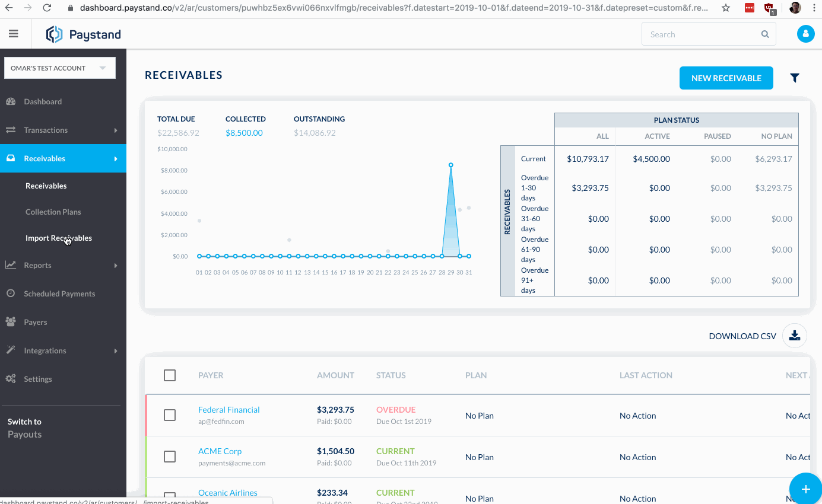Go to Collection Plans submenu item
This screenshot has height=504, width=822.
click(x=53, y=212)
